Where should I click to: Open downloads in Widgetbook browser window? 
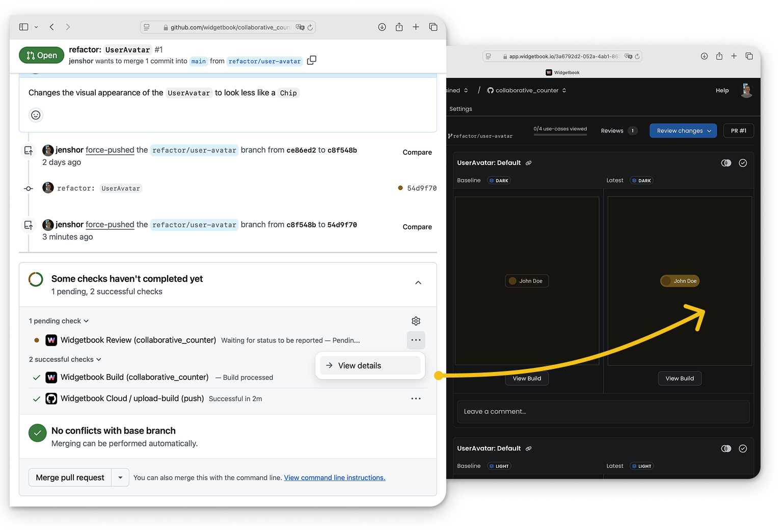[704, 56]
